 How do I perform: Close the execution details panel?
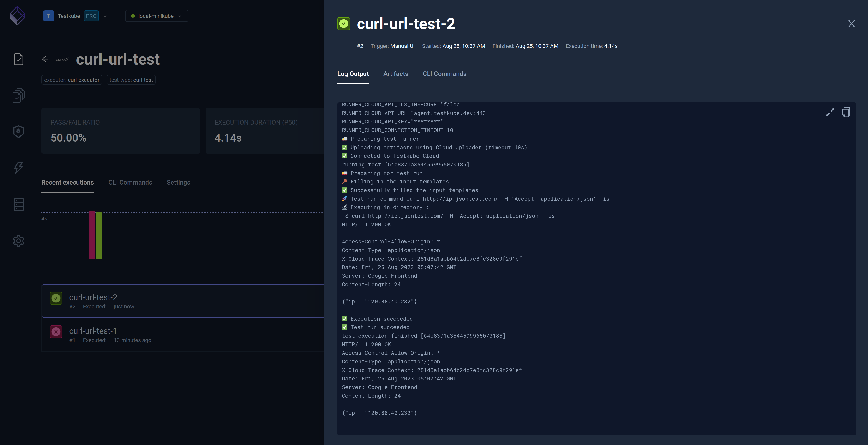(851, 24)
